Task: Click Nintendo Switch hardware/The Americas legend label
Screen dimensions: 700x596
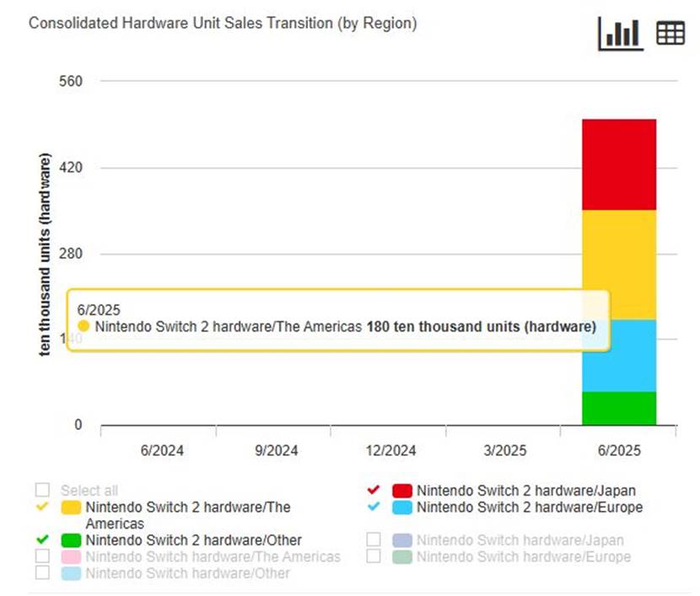Action: (x=213, y=556)
